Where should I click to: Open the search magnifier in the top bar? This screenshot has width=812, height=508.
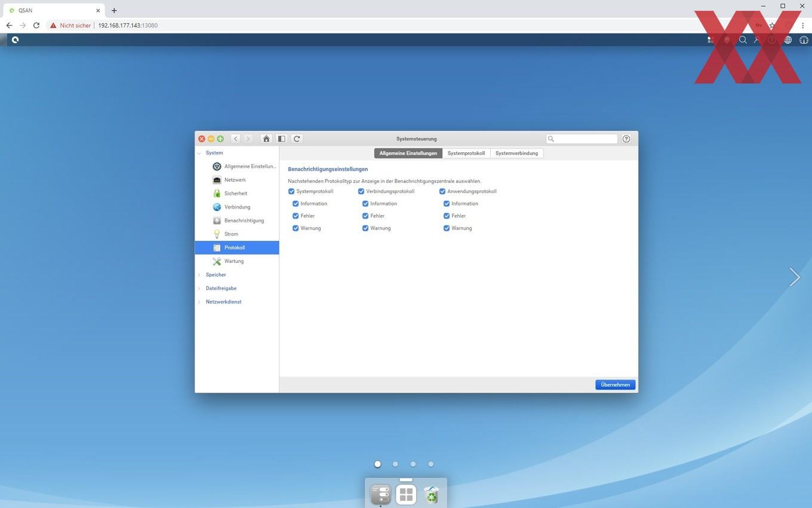pos(743,40)
